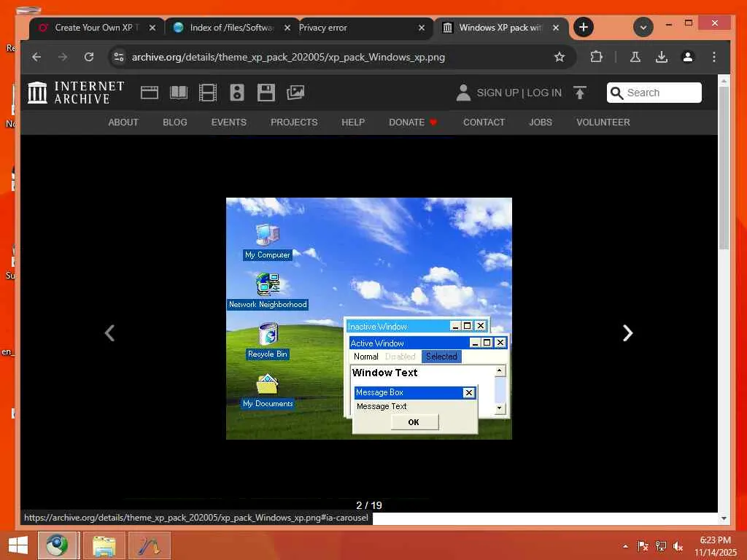The height and width of the screenshot is (560, 747).
Task: Open Chrome Labs flask icon
Action: click(x=635, y=57)
